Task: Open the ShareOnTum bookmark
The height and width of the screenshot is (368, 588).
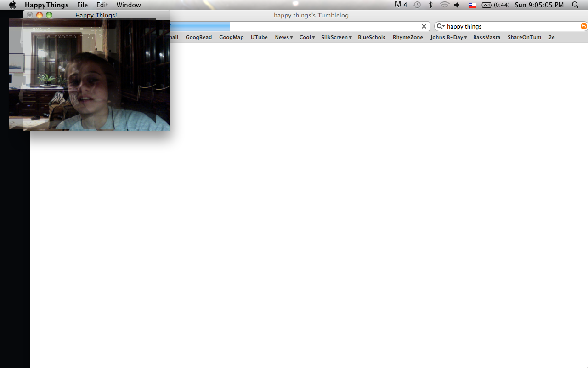Action: click(x=524, y=37)
